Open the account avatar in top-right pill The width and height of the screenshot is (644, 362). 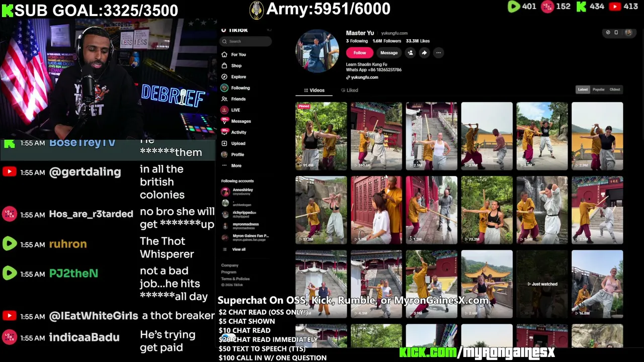628,33
